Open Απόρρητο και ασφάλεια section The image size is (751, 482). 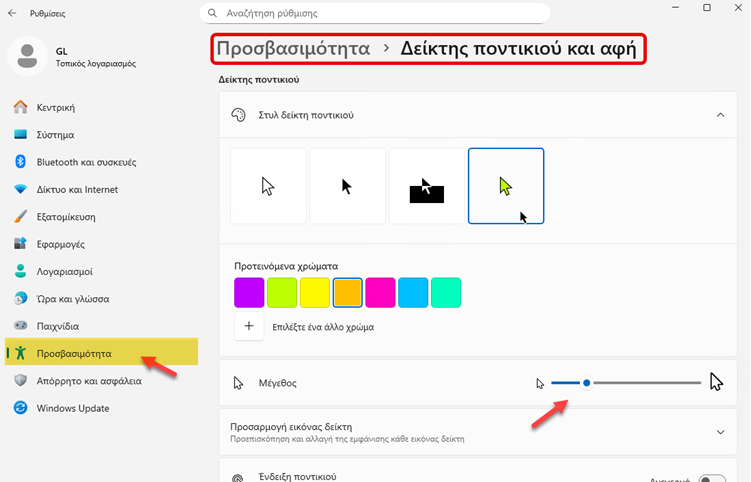coord(89,380)
